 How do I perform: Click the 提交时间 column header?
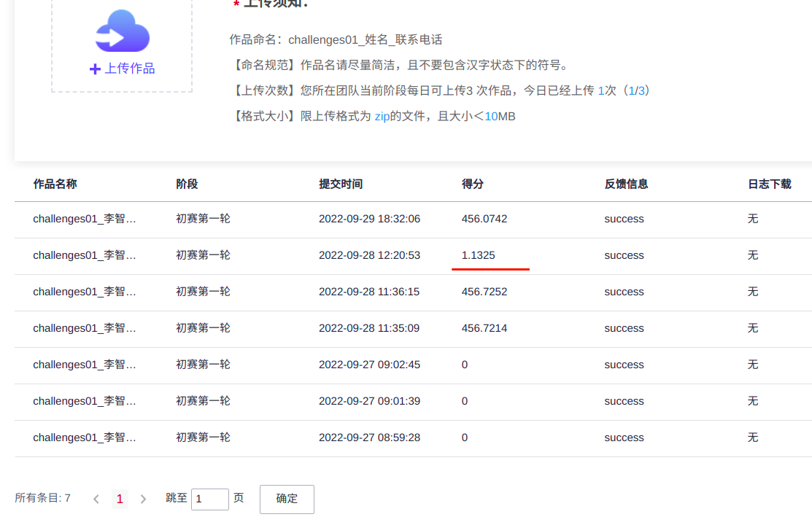point(341,184)
